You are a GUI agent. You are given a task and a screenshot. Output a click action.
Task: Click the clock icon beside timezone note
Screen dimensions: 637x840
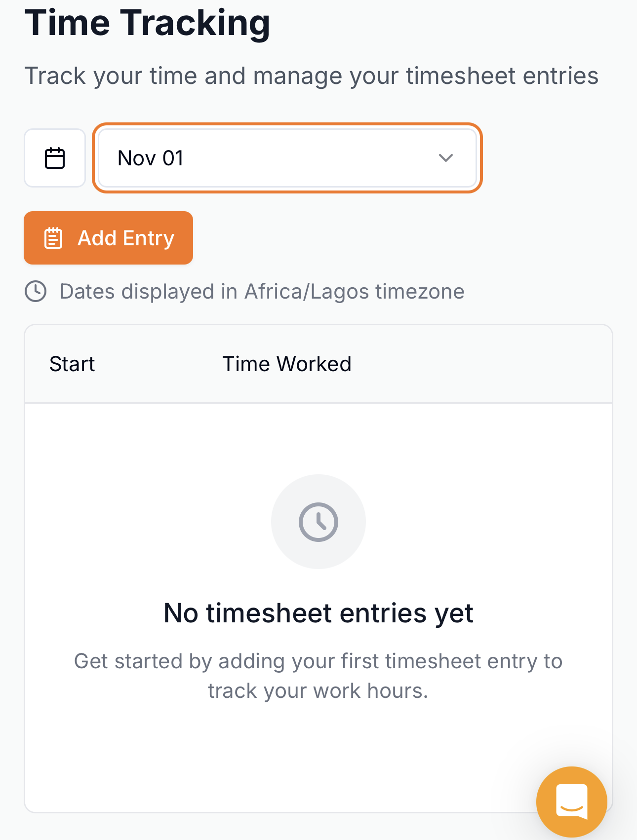[36, 291]
